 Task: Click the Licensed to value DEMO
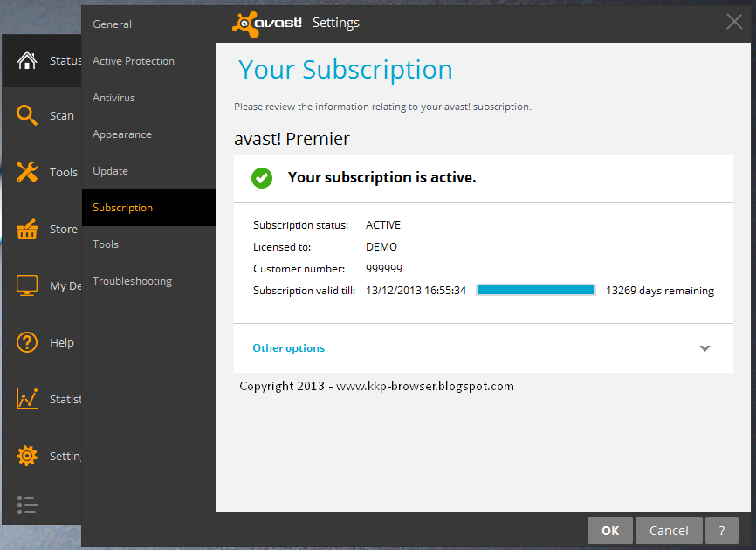coord(381,247)
